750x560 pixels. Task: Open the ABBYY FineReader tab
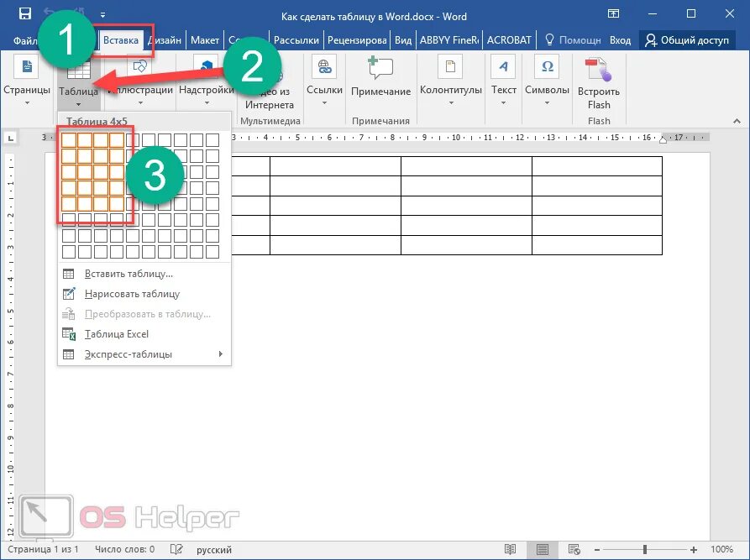(x=449, y=40)
